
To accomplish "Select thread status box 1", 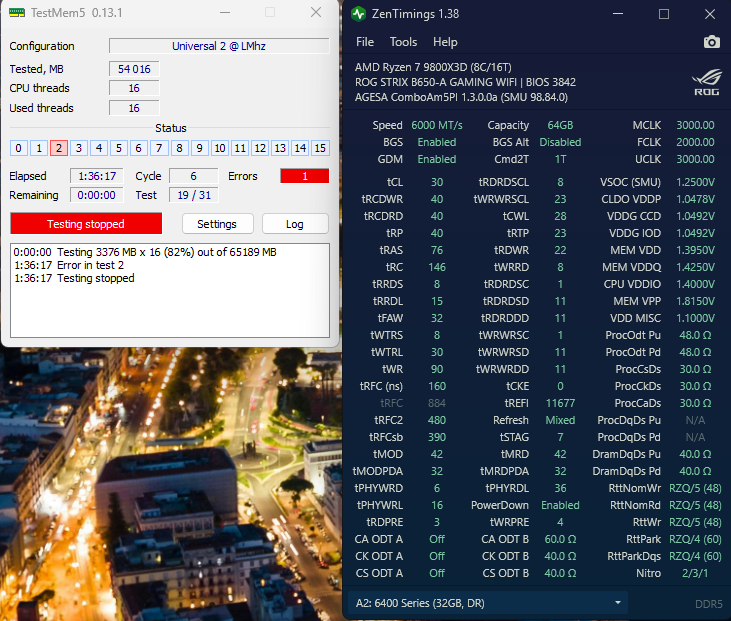I will pos(39,148).
